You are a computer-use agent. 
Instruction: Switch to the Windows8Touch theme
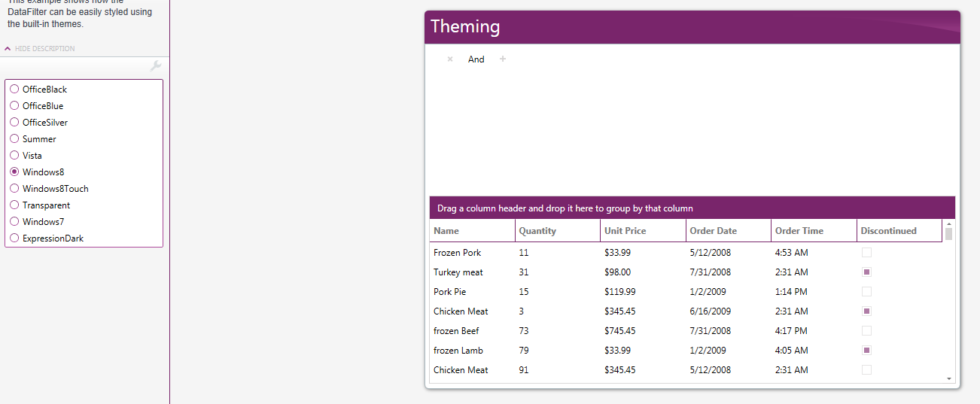point(15,189)
